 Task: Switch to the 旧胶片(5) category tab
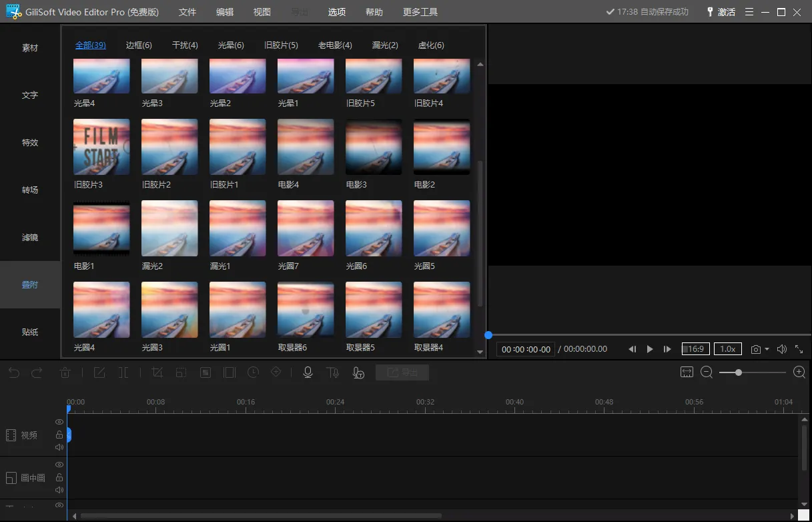pos(281,45)
